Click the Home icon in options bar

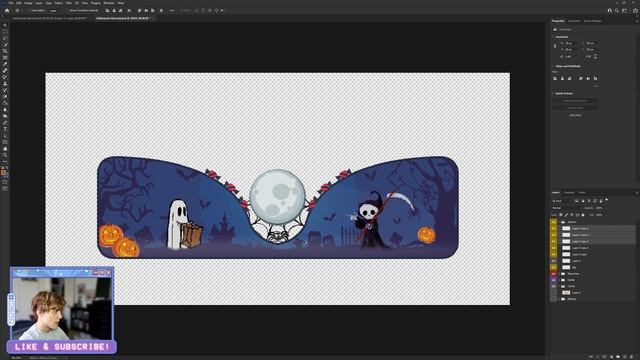(7, 11)
